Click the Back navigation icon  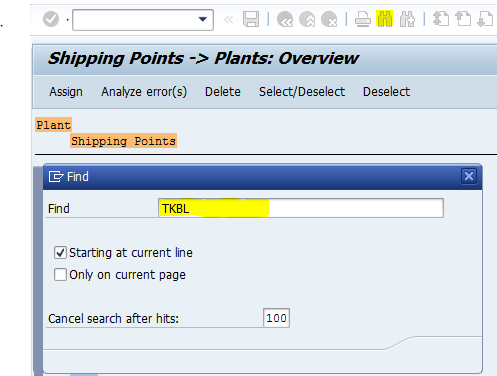[285, 19]
